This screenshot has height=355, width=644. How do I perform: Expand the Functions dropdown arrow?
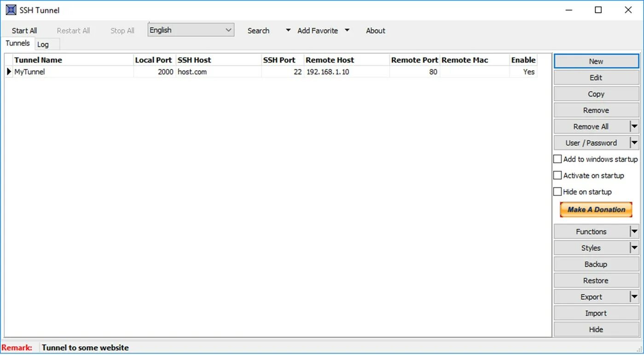coord(634,232)
